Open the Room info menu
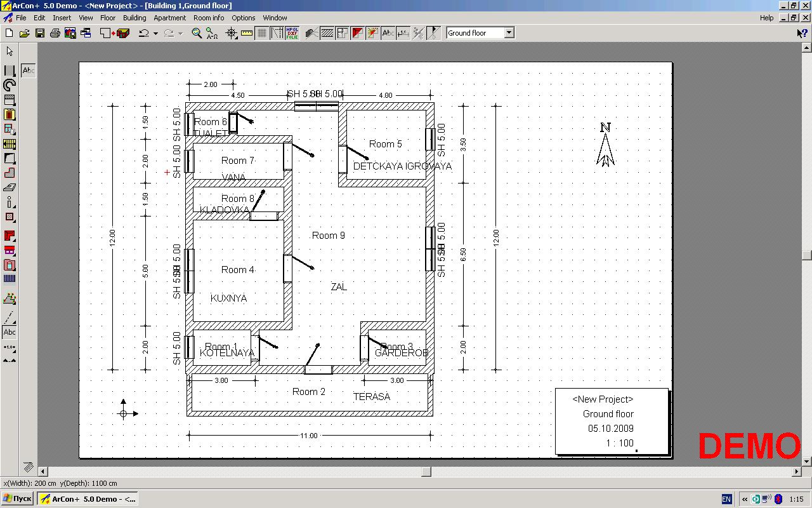Image resolution: width=812 pixels, height=508 pixels. click(209, 18)
